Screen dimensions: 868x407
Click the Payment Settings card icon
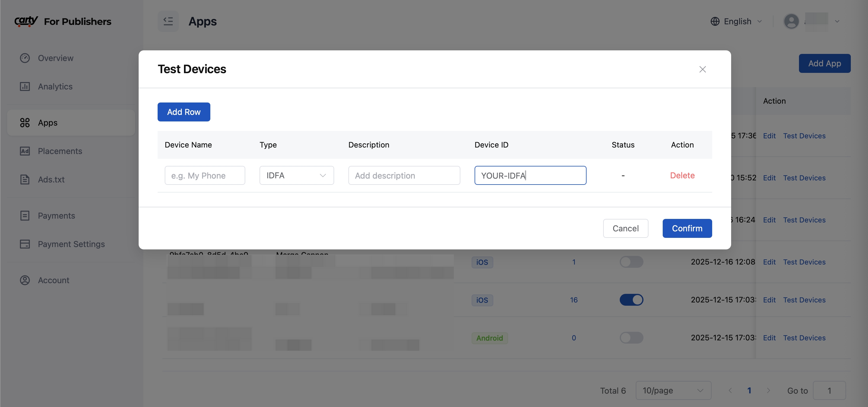click(x=25, y=244)
